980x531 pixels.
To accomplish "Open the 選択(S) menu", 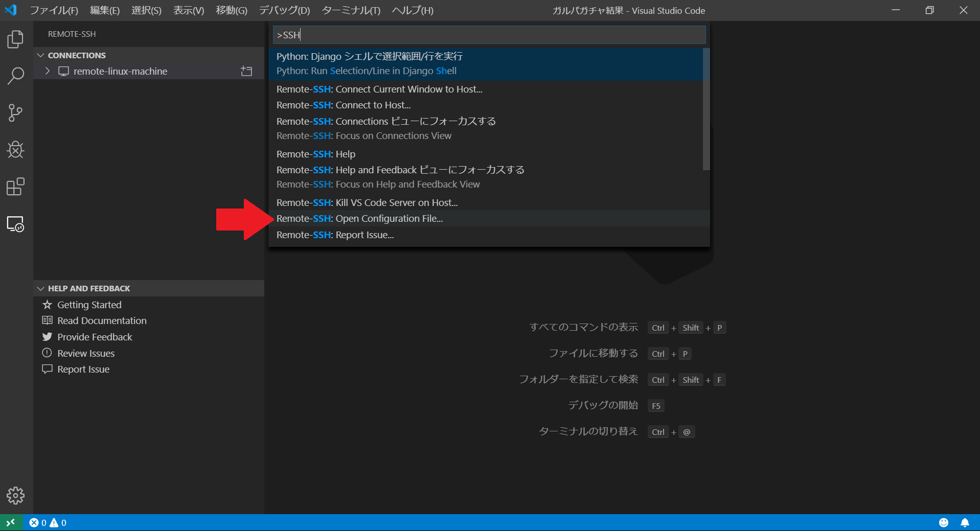I will pos(146,10).
